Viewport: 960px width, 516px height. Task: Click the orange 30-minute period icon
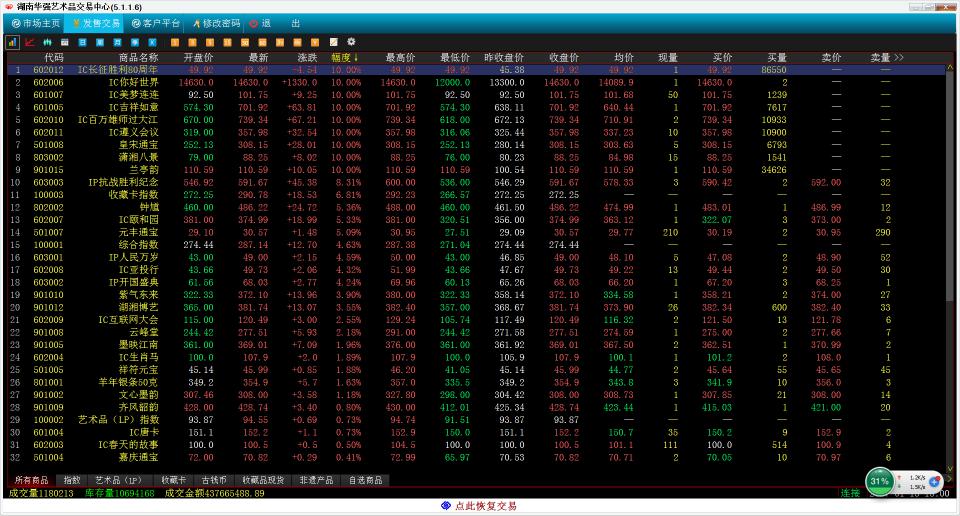(x=245, y=42)
